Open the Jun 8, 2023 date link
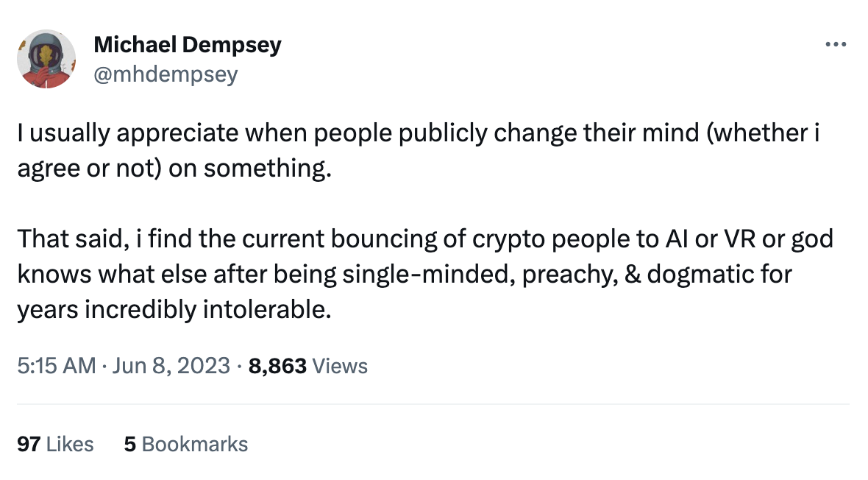This screenshot has width=868, height=480. coord(170,366)
